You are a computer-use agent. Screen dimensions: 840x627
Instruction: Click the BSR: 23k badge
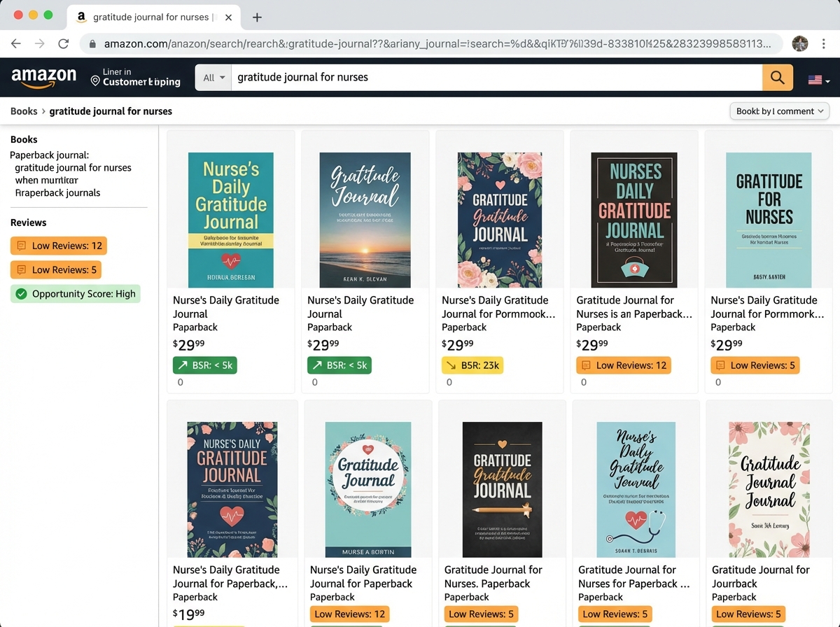pos(472,365)
